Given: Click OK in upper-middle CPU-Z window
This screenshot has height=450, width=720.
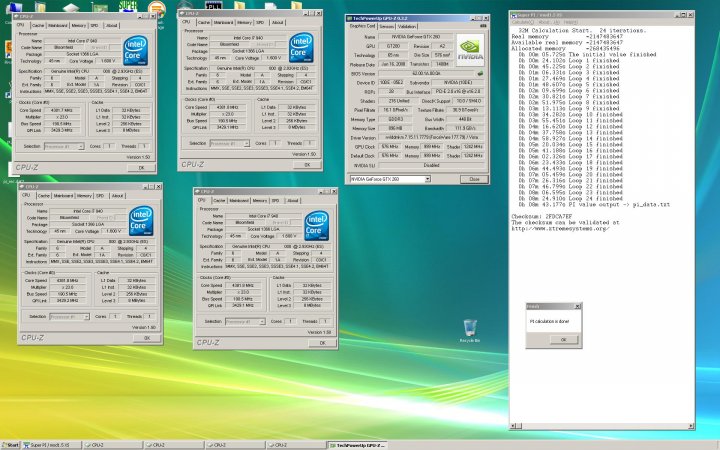Looking at the screenshot, I should coord(307,165).
